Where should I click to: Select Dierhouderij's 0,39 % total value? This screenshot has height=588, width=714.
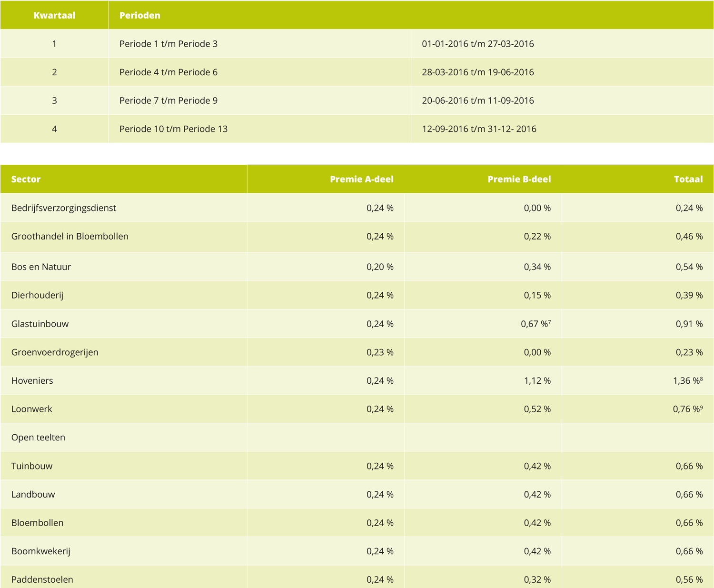click(x=689, y=296)
